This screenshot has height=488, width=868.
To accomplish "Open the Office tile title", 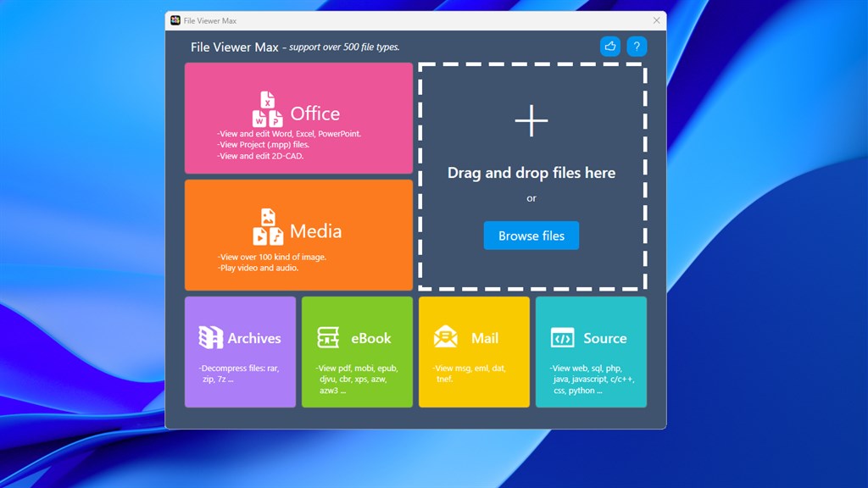I will (x=315, y=114).
